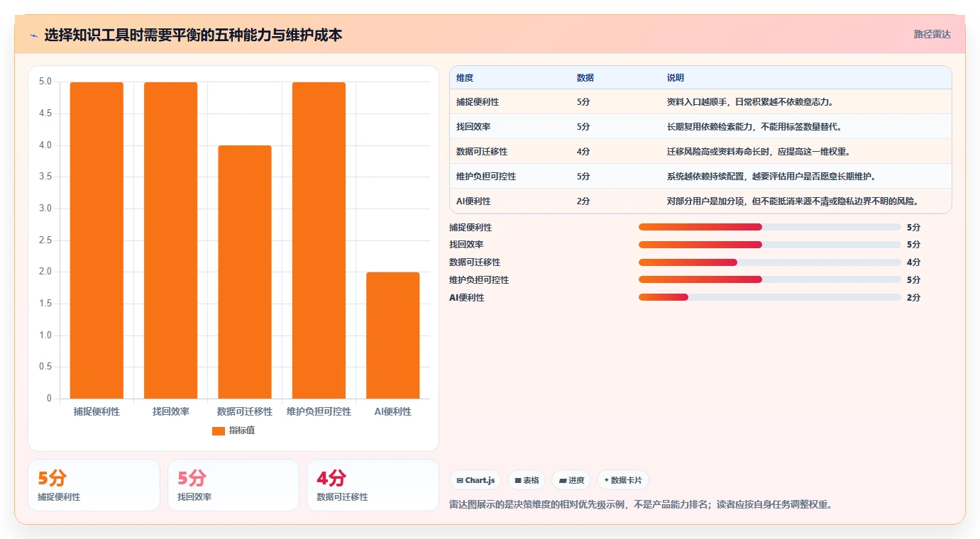The image size is (980, 539).
Task: Open the 4分 数据可迁移性 data card
Action: click(373, 485)
